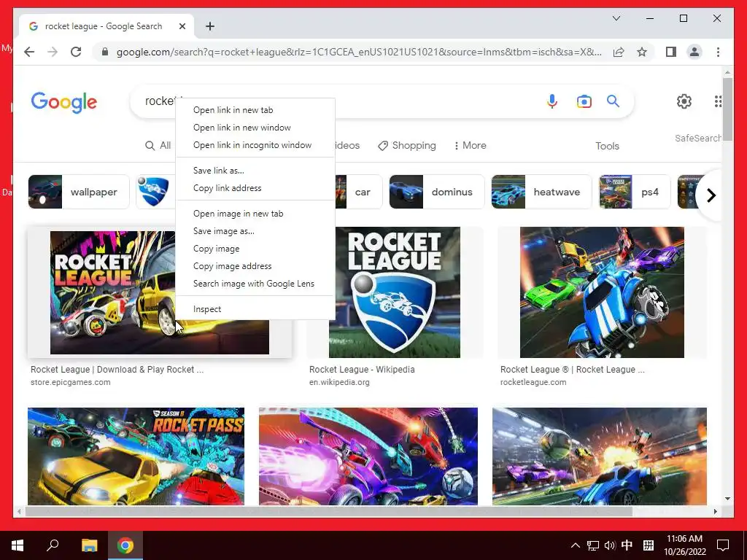Screen dimensions: 747x560
Task: Select Copy link address
Action: [255, 188]
